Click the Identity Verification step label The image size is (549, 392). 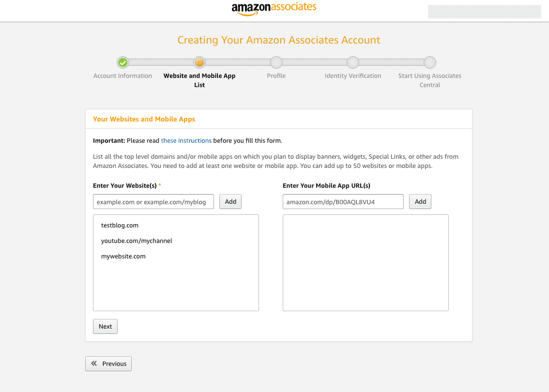click(x=353, y=76)
